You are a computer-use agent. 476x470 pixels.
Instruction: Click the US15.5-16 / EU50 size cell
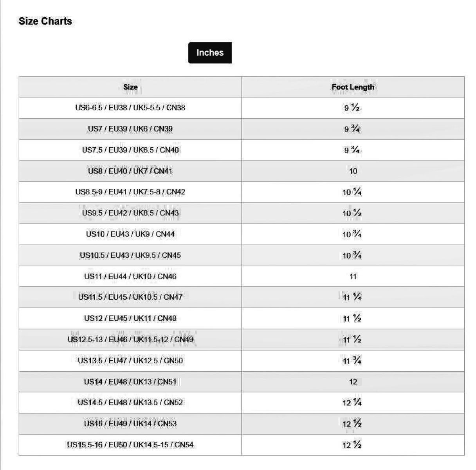[130, 445]
